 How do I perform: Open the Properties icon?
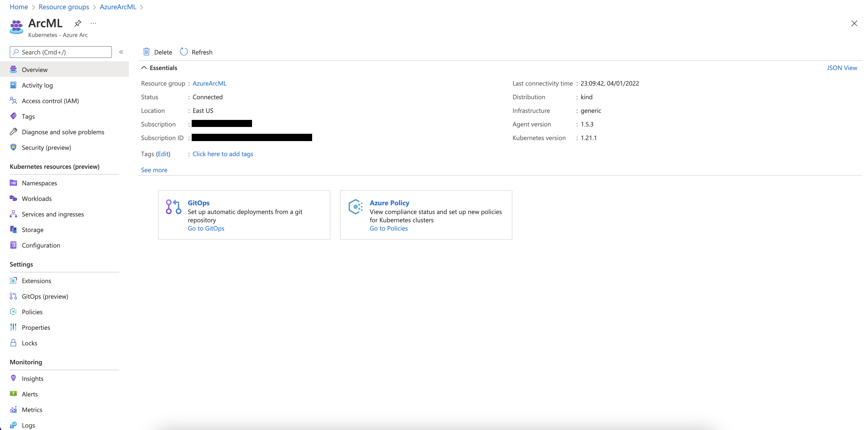click(13, 327)
